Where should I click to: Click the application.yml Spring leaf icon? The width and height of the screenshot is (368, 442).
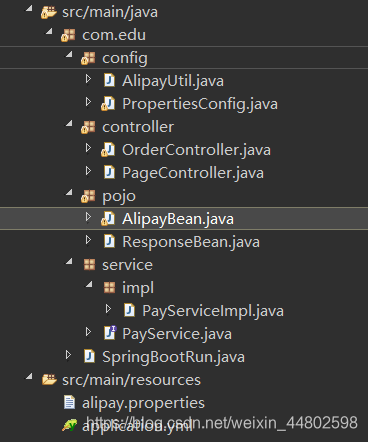[x=69, y=426]
